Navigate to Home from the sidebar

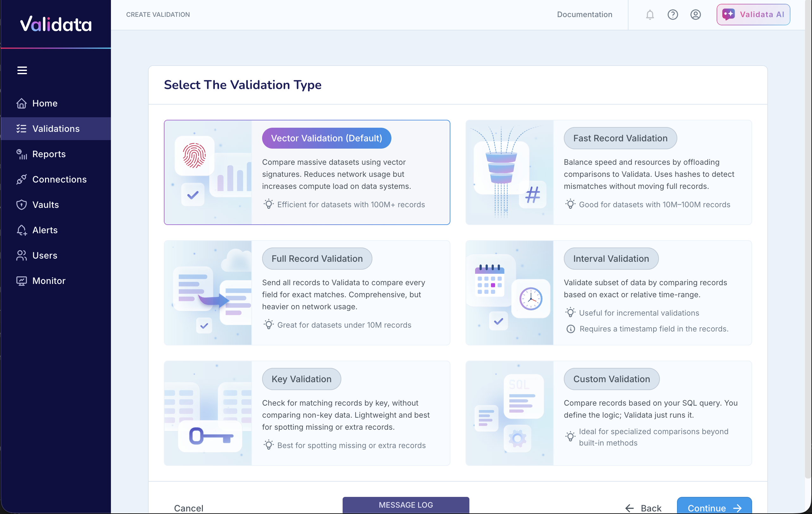44,103
